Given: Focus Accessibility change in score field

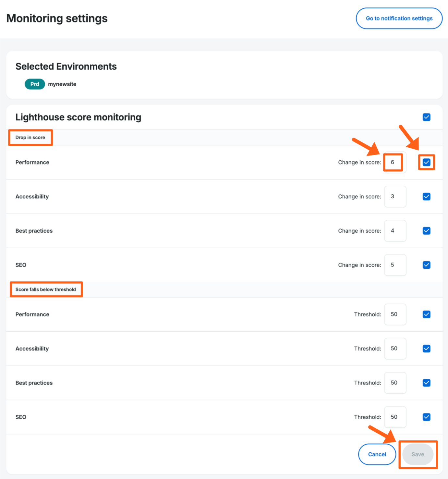Looking at the screenshot, I should click(x=395, y=197).
